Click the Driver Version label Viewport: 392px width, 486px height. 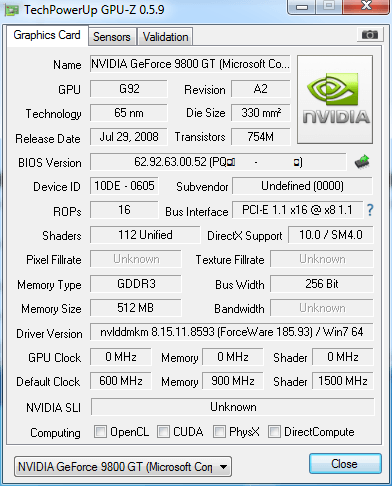(49, 334)
